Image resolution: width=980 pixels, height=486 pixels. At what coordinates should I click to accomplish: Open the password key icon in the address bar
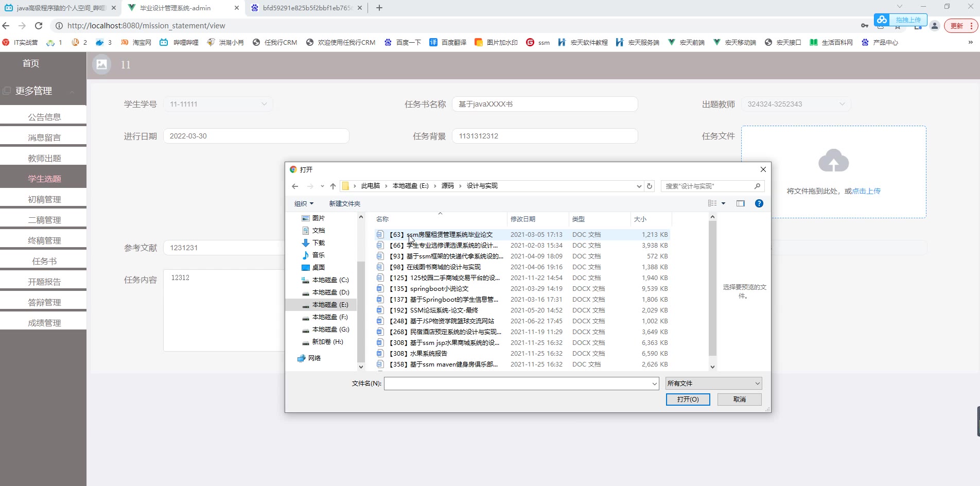tap(865, 26)
